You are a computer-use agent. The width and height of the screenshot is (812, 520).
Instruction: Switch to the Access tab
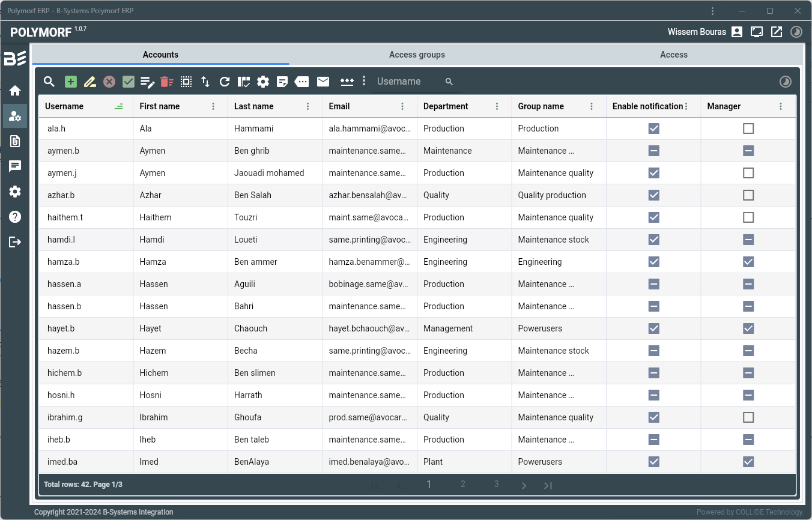[673, 55]
